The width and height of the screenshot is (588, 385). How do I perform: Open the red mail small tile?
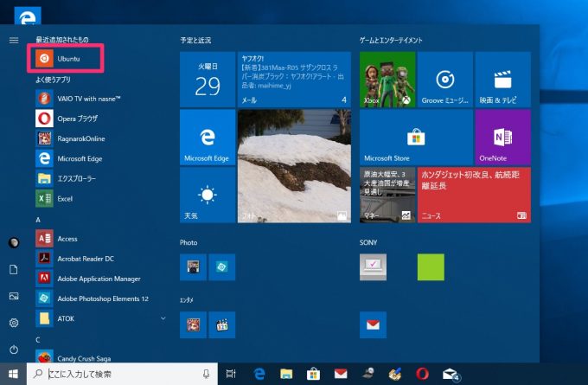click(373, 325)
